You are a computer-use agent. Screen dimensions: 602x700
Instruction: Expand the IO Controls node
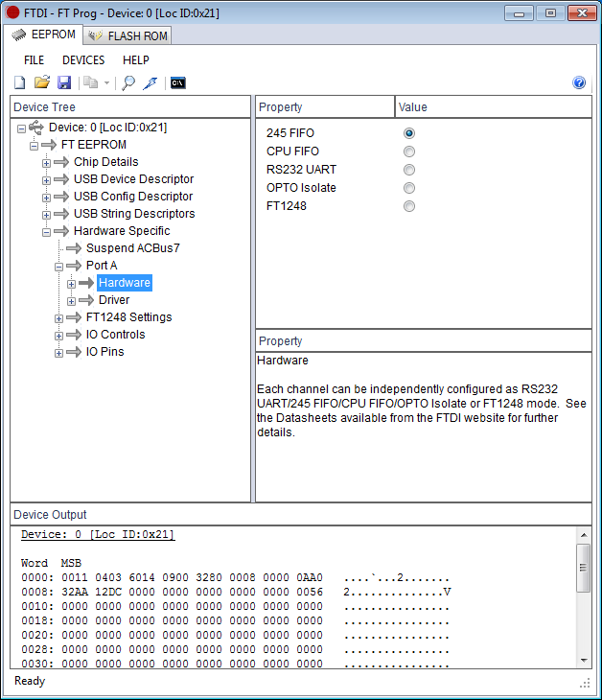coord(58,336)
